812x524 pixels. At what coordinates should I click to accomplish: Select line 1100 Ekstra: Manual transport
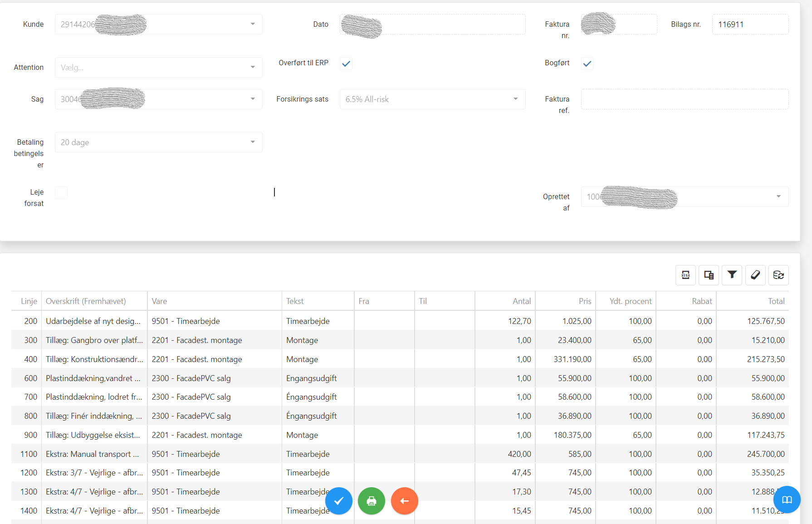[x=92, y=454]
